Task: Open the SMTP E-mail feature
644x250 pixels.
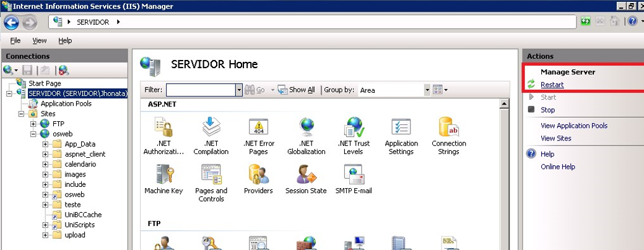Action: (354, 174)
